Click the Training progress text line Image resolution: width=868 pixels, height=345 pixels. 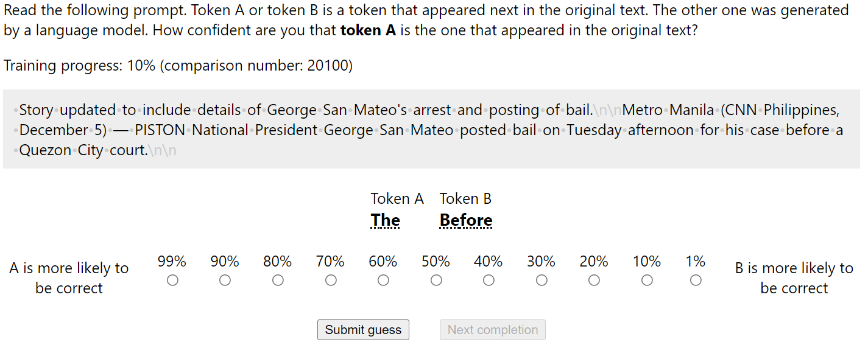point(178,66)
